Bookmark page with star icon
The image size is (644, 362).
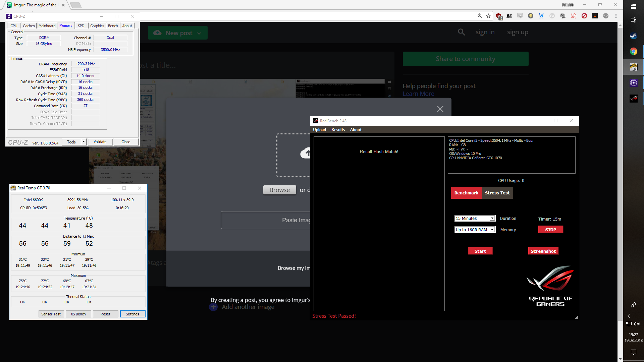point(488,16)
